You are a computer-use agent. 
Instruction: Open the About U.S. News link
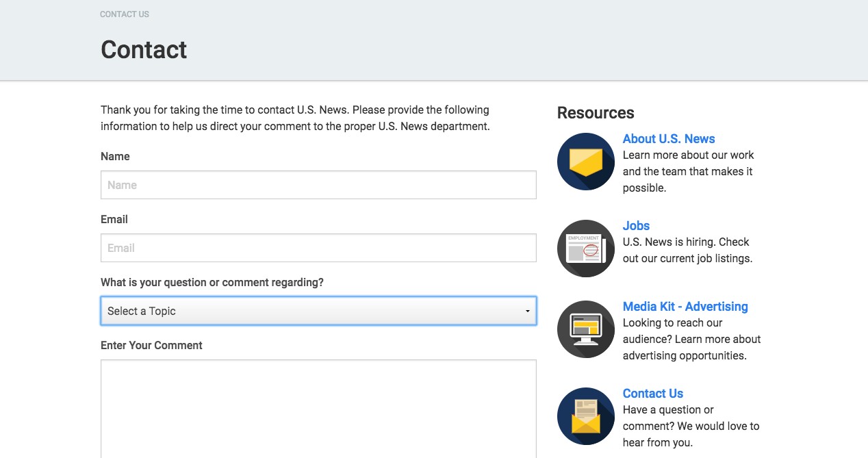(669, 139)
